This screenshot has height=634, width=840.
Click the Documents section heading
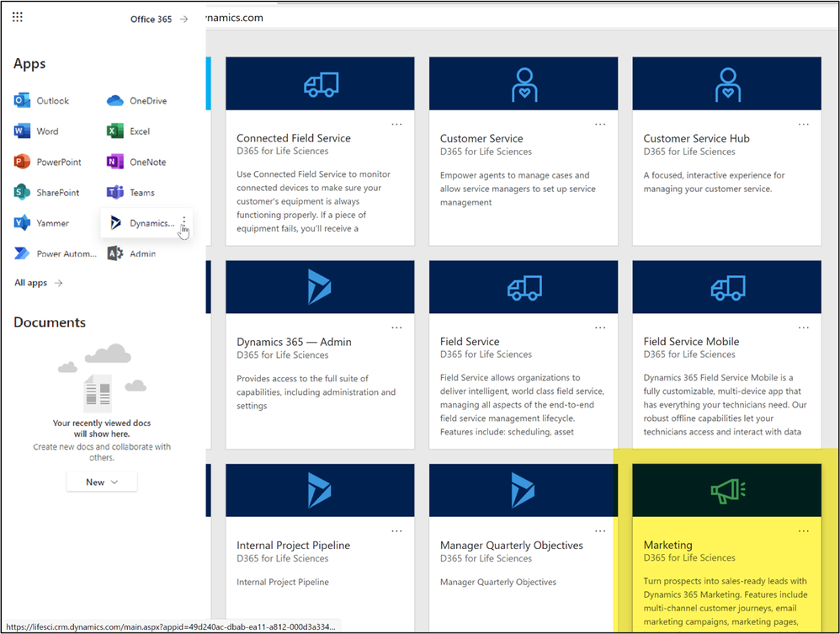50,322
